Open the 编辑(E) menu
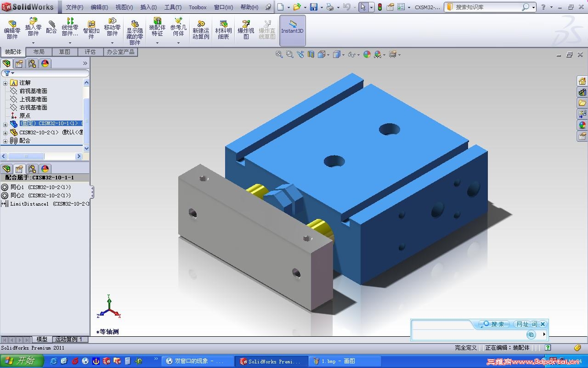 [x=99, y=7]
